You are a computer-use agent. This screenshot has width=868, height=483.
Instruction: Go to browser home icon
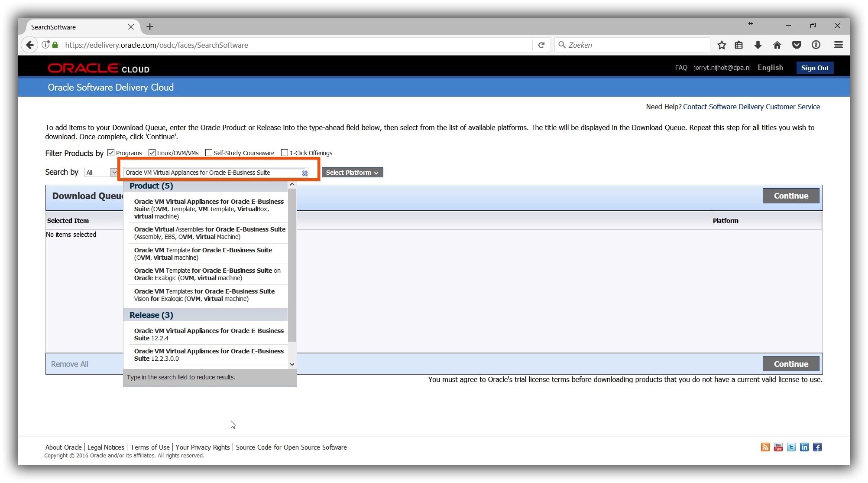[x=777, y=45]
